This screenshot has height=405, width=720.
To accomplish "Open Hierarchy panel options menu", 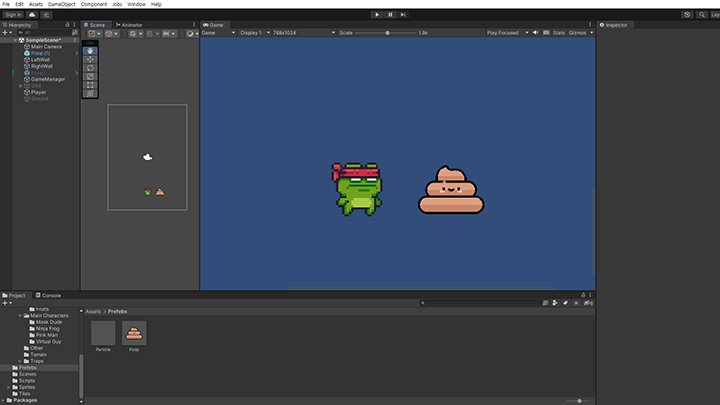I will tap(74, 25).
